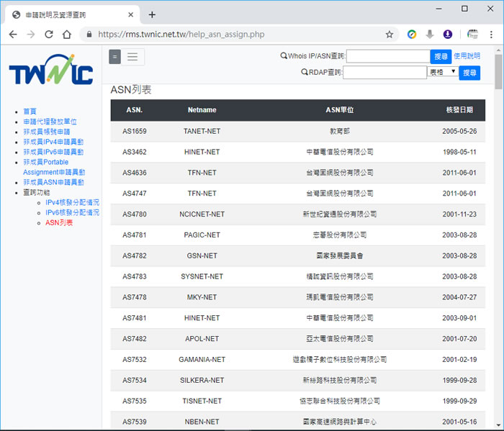The image size is (504, 431).
Task: Open the browser home page
Action: tap(67, 34)
